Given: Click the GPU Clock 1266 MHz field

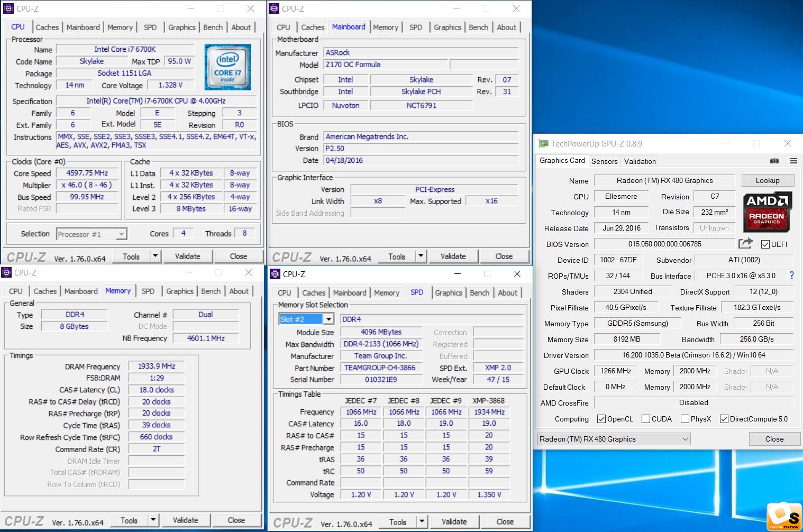Looking at the screenshot, I should coord(615,371).
